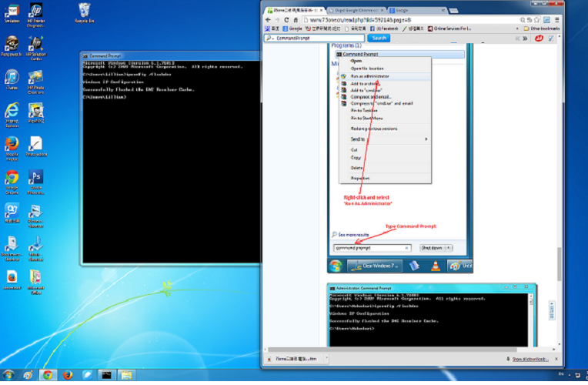The width and height of the screenshot is (588, 385).
Task: Collapse the toolbar with the double-left chevron
Action: [x=517, y=38]
